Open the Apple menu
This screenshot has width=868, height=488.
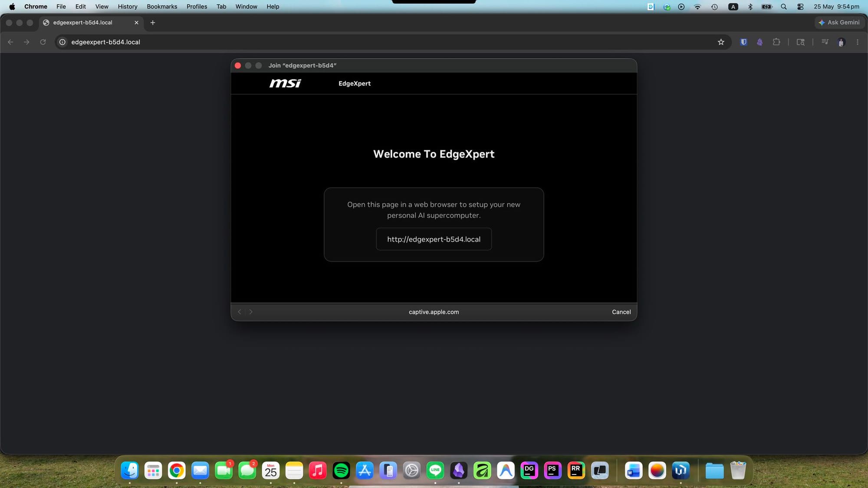pyautogui.click(x=12, y=7)
